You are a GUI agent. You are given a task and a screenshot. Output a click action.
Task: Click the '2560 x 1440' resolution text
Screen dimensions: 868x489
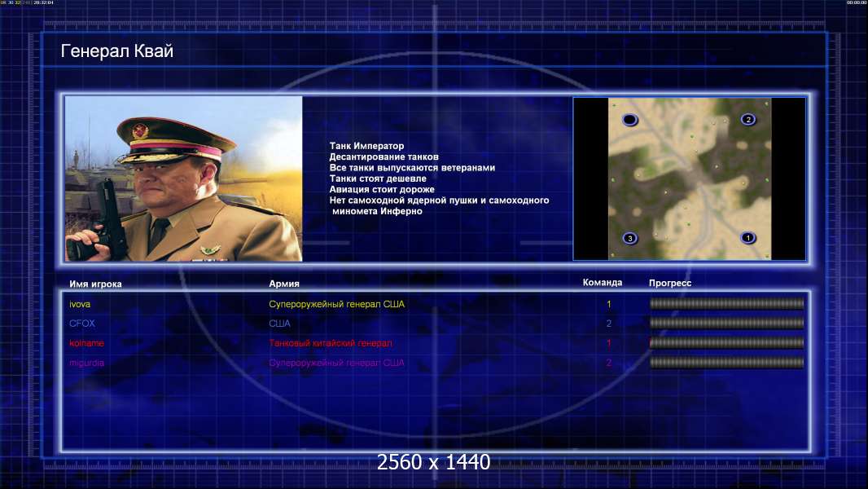(x=433, y=462)
